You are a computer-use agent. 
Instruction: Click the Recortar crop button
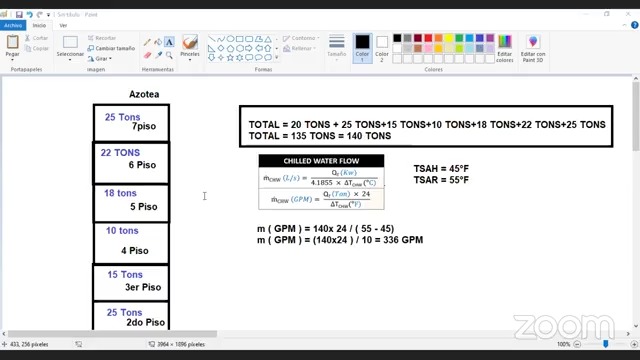click(102, 38)
